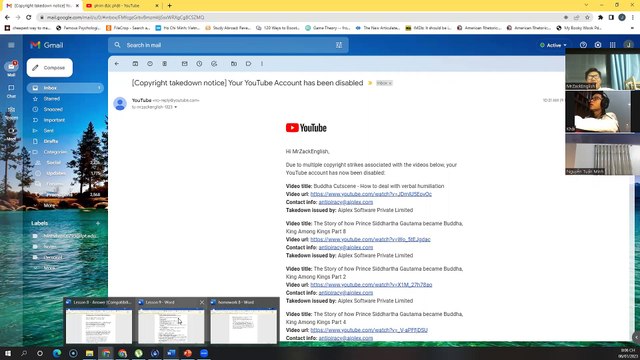Click antipiracy contact under Part 2
640x360 pixels.
346,293
